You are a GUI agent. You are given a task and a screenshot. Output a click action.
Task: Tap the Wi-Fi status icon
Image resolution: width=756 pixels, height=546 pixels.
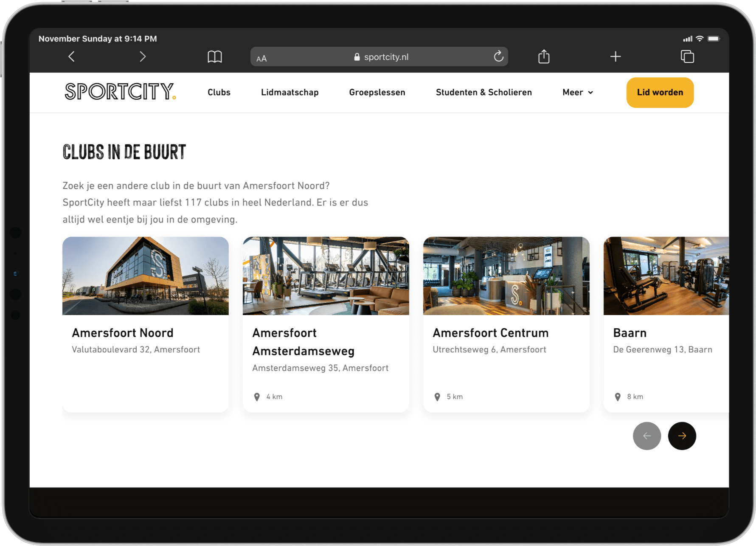point(700,39)
